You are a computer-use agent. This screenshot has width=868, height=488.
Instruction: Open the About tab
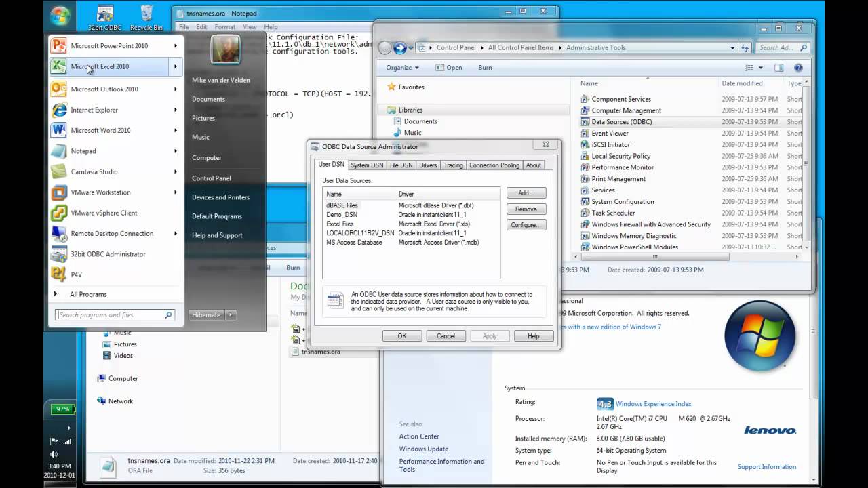534,165
